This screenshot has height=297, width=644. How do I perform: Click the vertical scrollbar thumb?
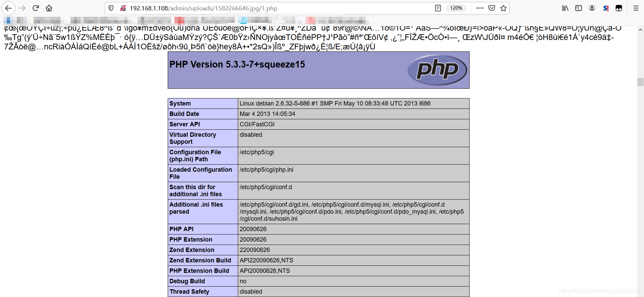coord(640,82)
